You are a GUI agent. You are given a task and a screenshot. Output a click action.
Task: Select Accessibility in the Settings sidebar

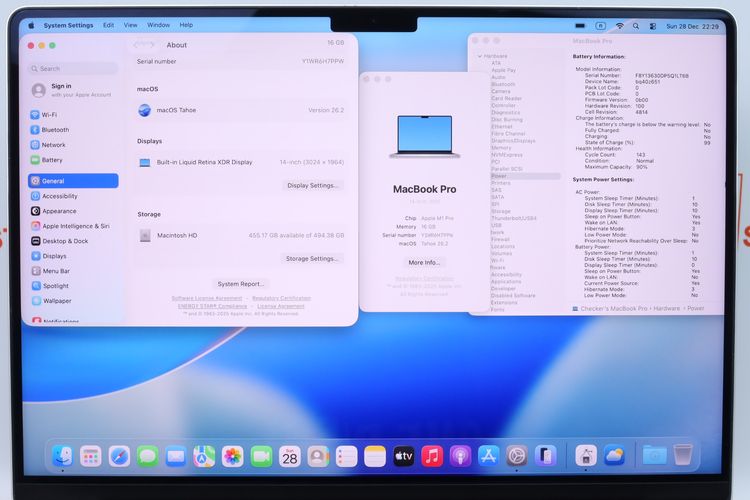(73, 196)
